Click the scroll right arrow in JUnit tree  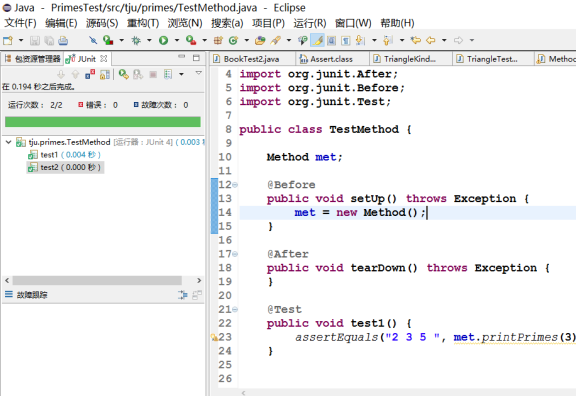(x=199, y=281)
